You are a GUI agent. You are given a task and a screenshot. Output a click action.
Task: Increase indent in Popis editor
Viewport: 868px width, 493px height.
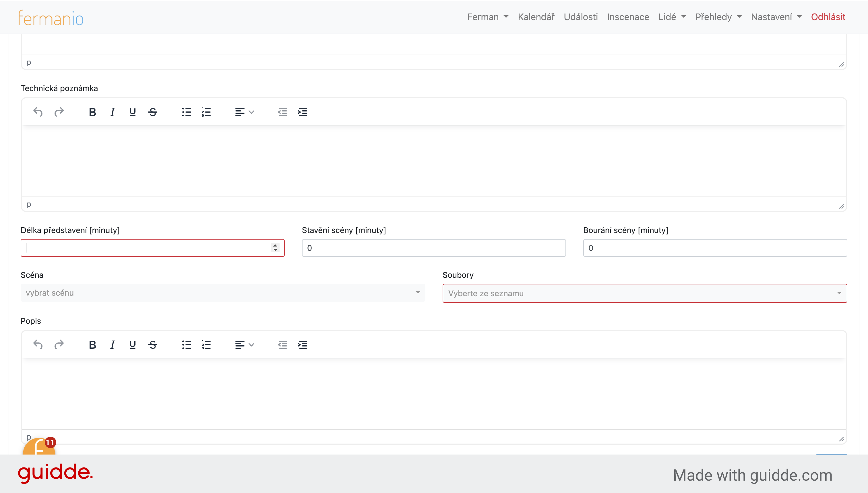pyautogui.click(x=303, y=345)
